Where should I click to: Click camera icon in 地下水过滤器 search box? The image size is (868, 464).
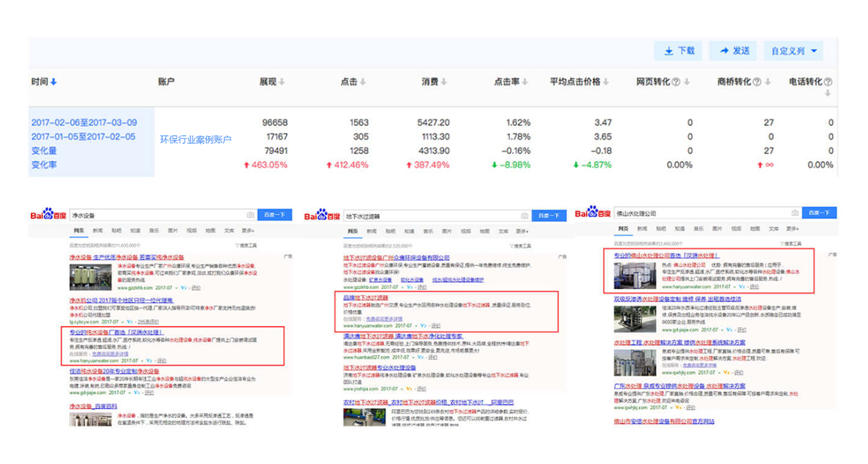point(524,215)
